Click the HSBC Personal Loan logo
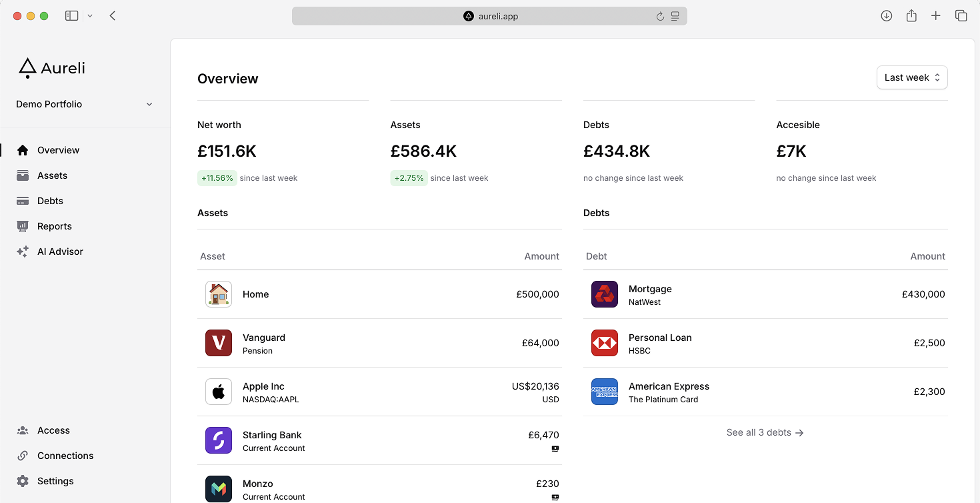The image size is (980, 503). [605, 343]
